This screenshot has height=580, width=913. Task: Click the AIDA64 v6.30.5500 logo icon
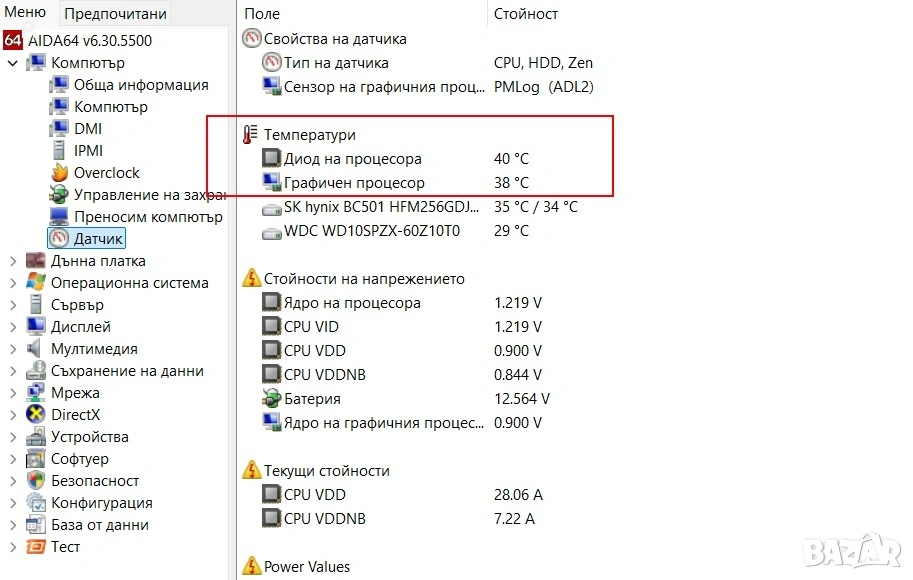tap(13, 40)
